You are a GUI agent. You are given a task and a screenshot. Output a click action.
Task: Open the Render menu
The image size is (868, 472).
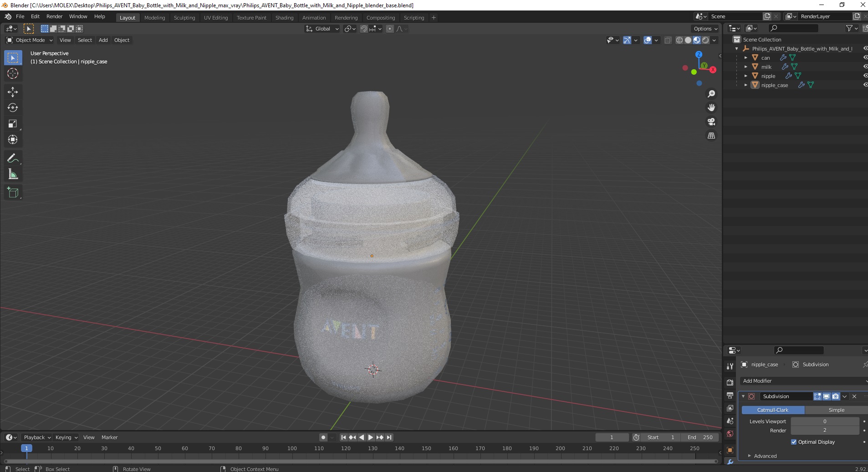(54, 16)
